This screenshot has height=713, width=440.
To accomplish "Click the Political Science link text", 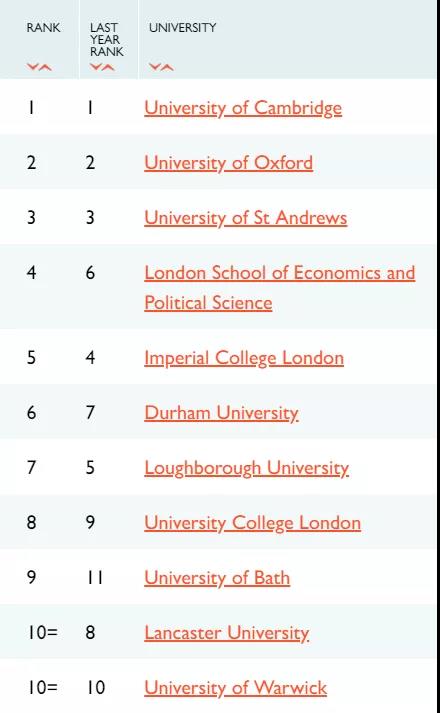I will [208, 303].
